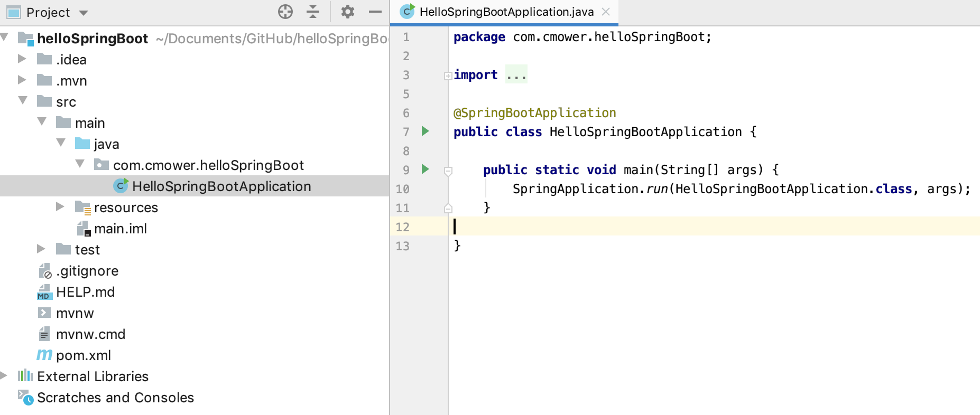
Task: Click the mvnw shell script icon
Action: [44, 313]
